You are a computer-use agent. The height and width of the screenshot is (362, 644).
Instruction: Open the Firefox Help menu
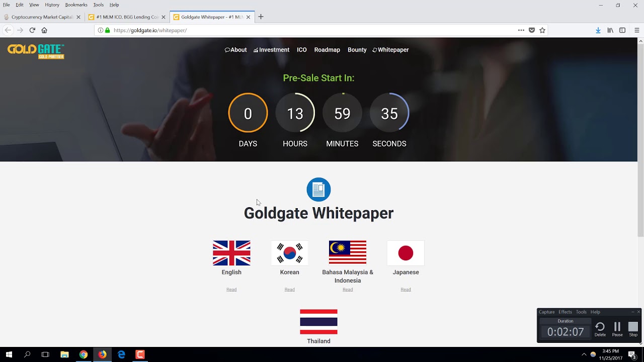[114, 5]
